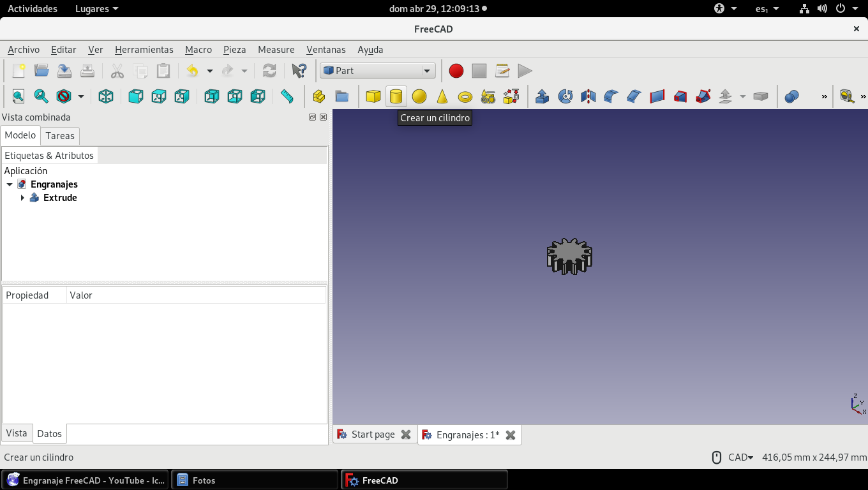Create a torus with the torus tool

click(x=465, y=96)
